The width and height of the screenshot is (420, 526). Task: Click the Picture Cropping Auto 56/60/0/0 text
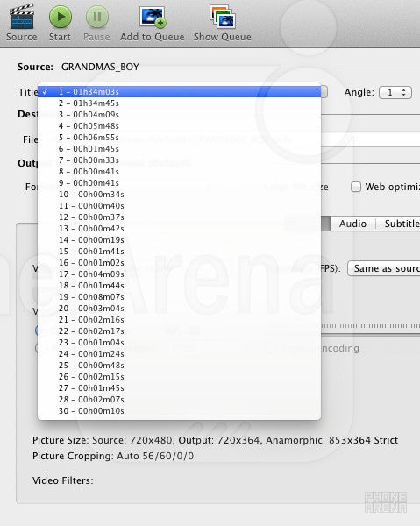[x=113, y=456]
